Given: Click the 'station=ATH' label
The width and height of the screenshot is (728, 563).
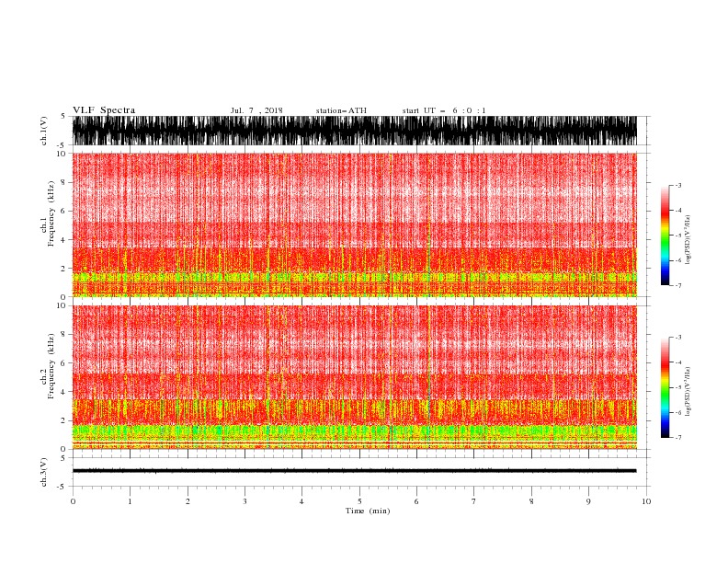Looking at the screenshot, I should [x=341, y=110].
